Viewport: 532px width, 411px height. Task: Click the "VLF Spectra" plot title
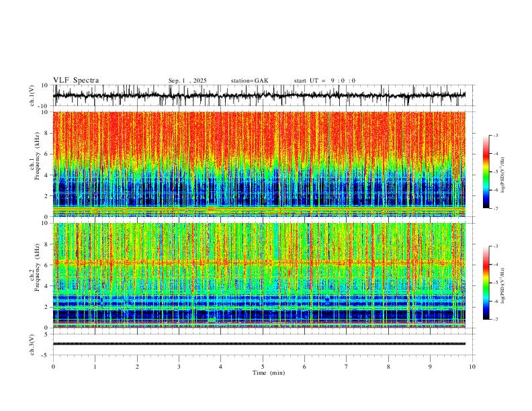[x=76, y=81]
